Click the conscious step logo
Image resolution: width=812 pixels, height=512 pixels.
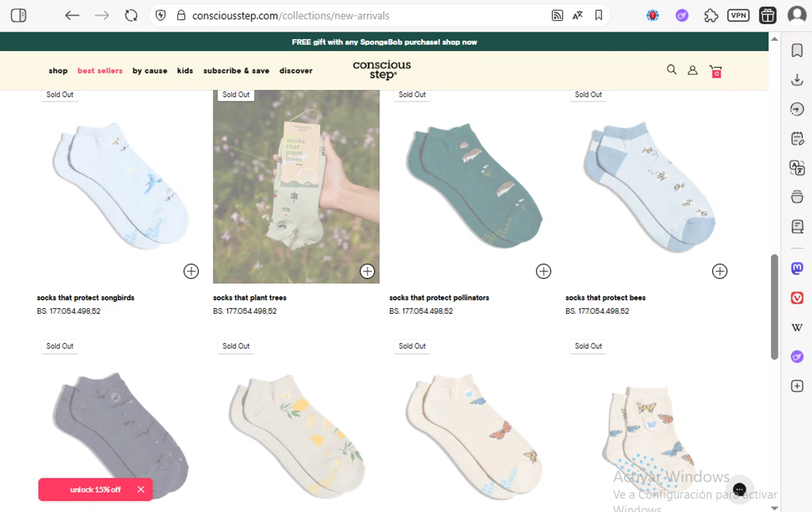click(x=382, y=70)
